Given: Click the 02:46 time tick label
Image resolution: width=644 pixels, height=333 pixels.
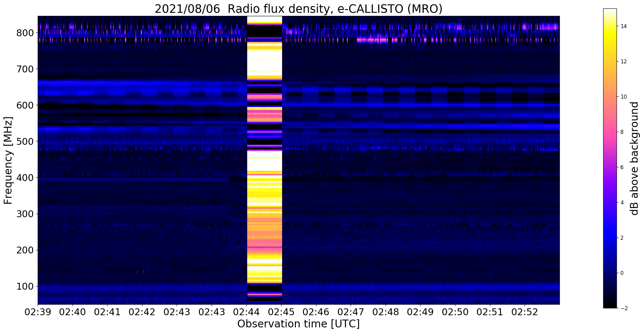Looking at the screenshot, I should click(316, 312).
